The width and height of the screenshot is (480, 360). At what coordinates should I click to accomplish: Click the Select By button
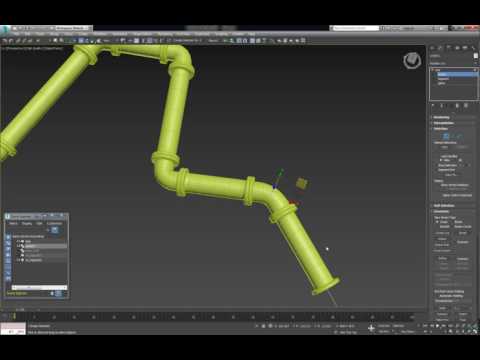tap(450, 175)
